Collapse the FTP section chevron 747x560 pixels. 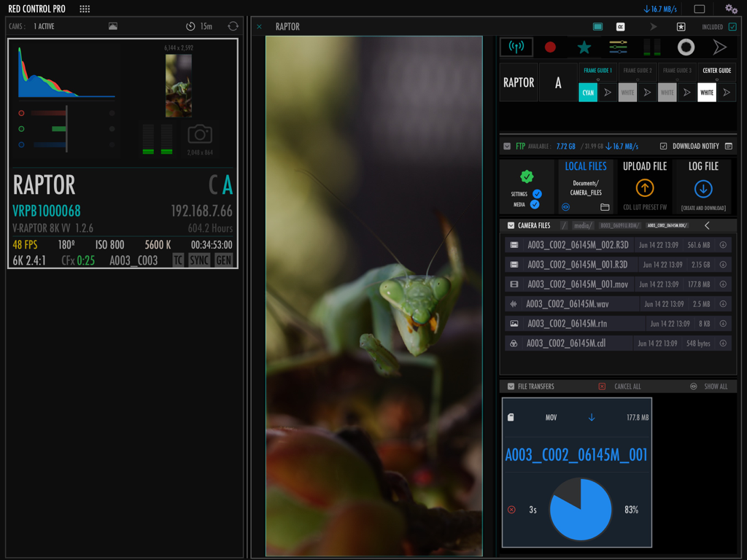[x=507, y=146]
